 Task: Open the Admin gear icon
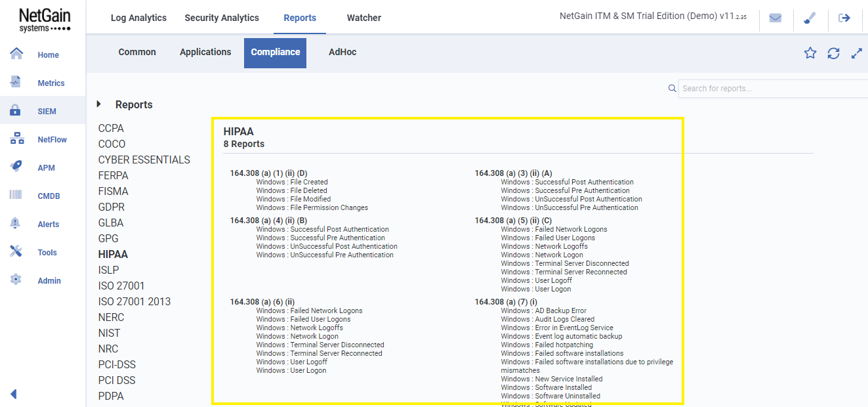coord(16,280)
